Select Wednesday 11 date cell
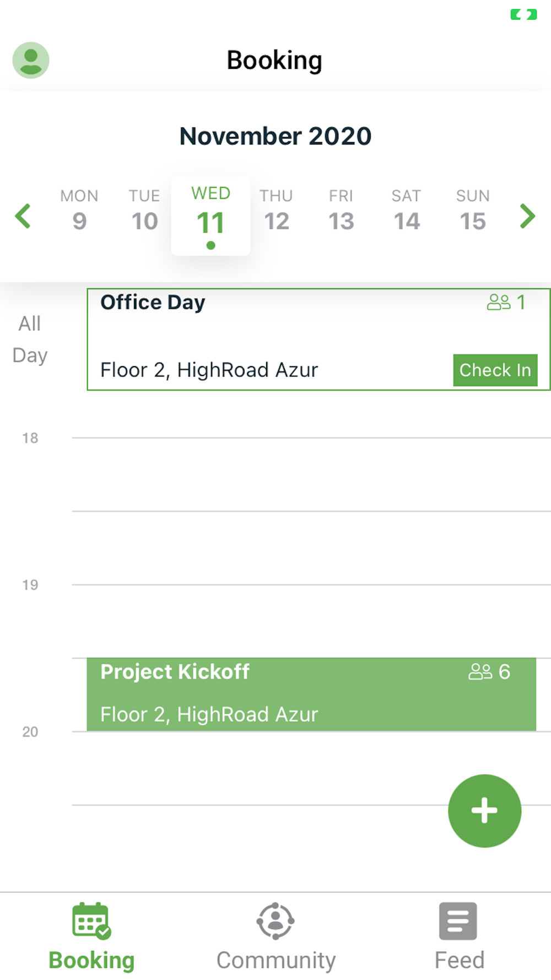The image size is (551, 980). pyautogui.click(x=210, y=215)
